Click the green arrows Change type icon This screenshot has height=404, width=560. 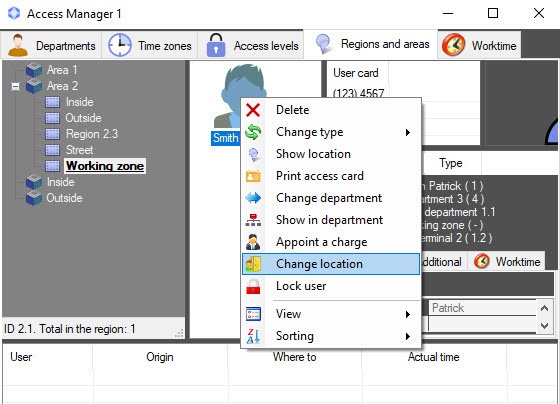(x=253, y=132)
